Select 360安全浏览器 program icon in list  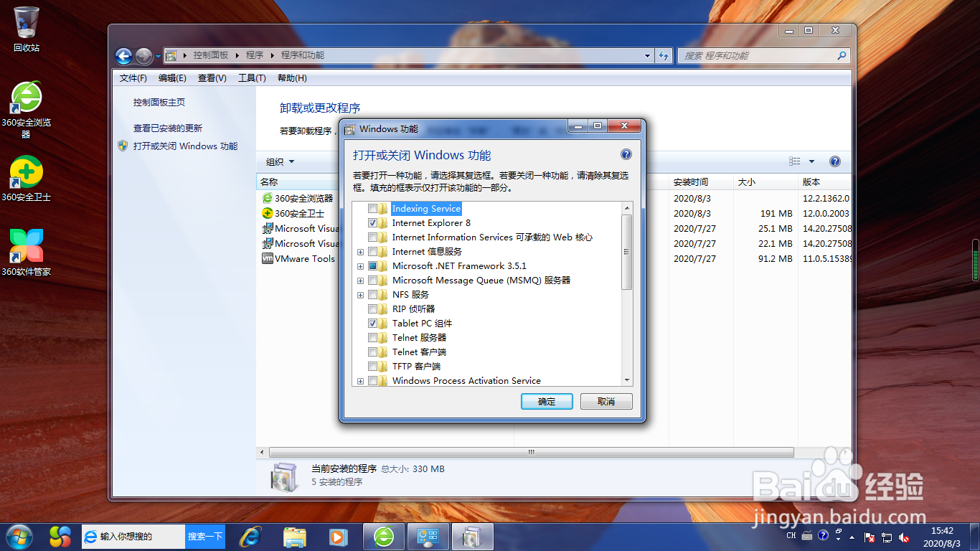click(x=268, y=198)
